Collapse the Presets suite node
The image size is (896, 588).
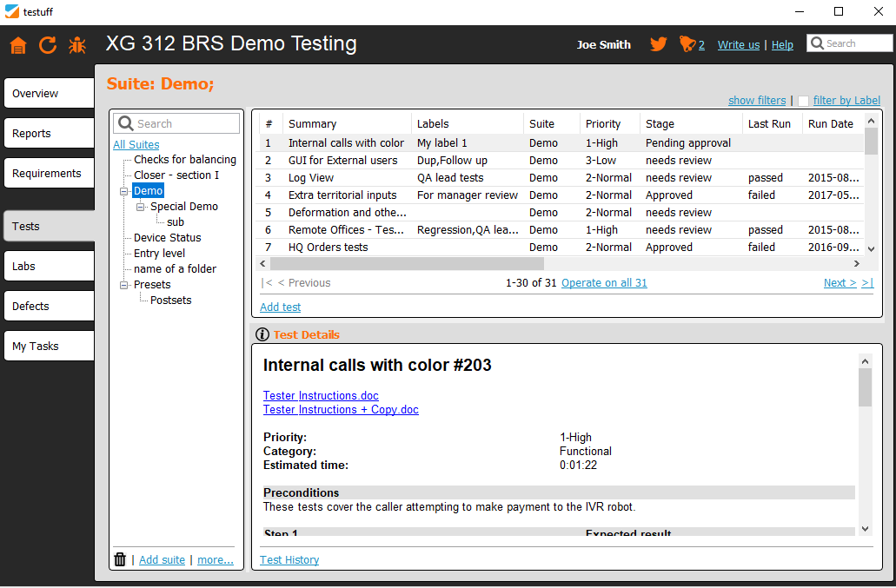point(123,285)
